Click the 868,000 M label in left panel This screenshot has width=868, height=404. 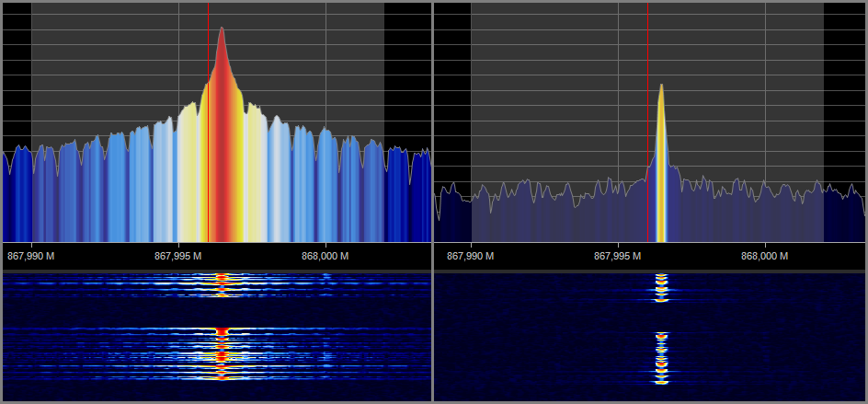point(325,256)
